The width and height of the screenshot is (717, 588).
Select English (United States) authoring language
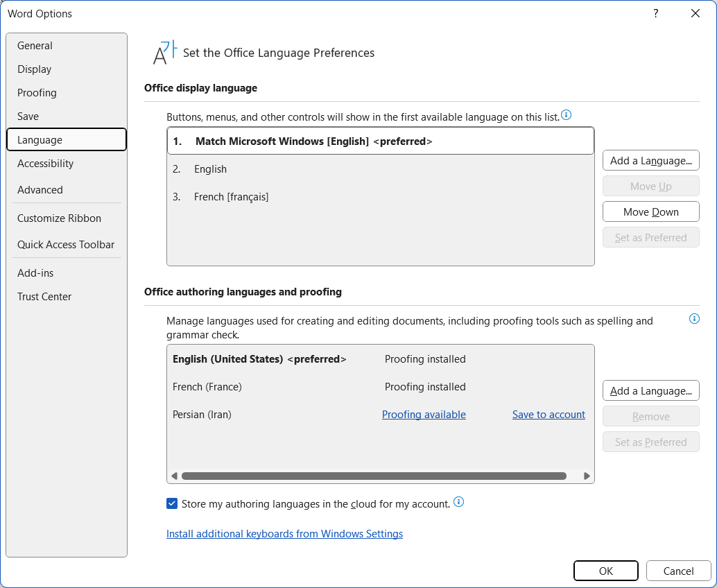coord(381,359)
